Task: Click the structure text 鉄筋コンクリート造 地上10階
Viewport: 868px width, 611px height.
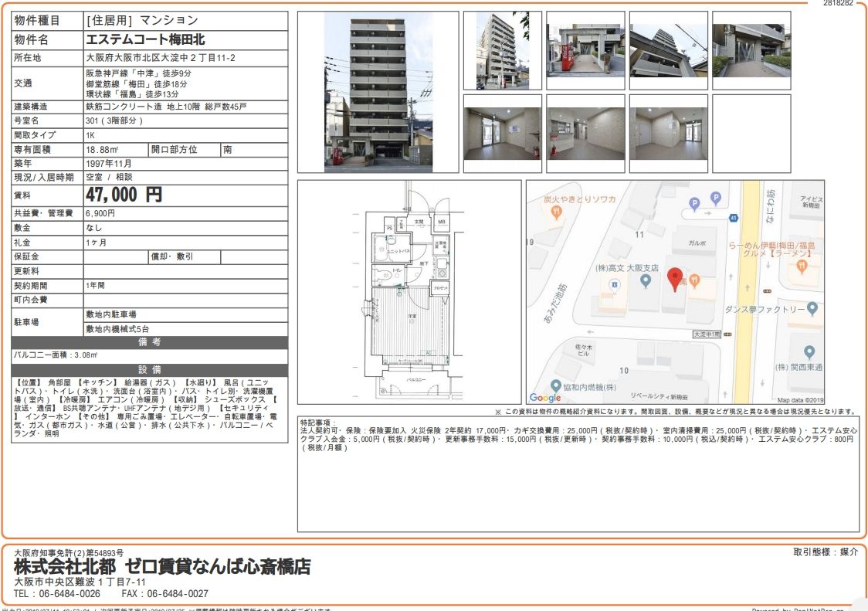Action: click(143, 107)
